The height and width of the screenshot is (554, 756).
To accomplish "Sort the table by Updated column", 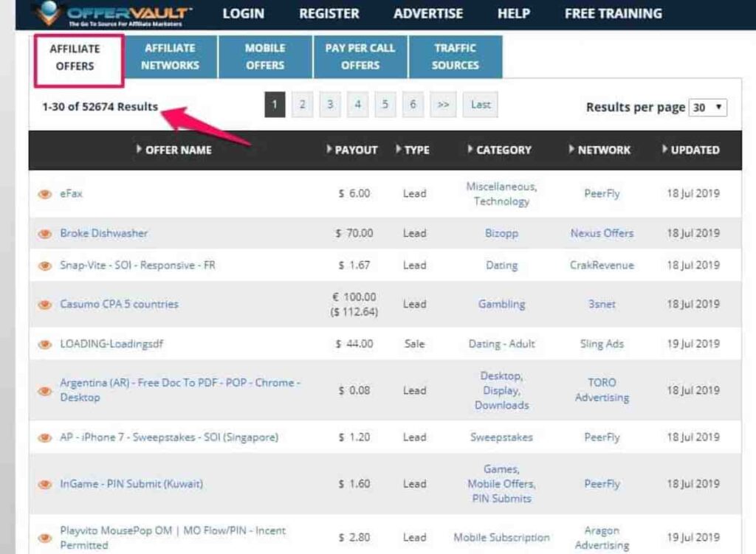I will (691, 150).
